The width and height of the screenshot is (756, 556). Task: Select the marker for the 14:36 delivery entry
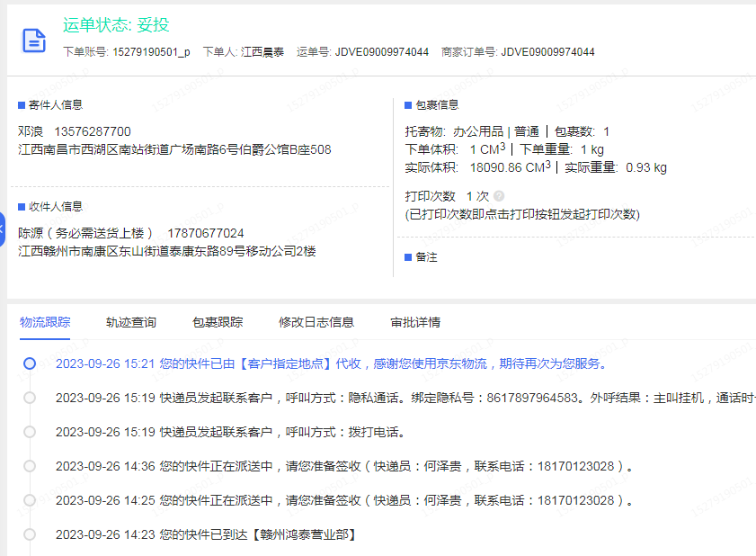point(30,466)
